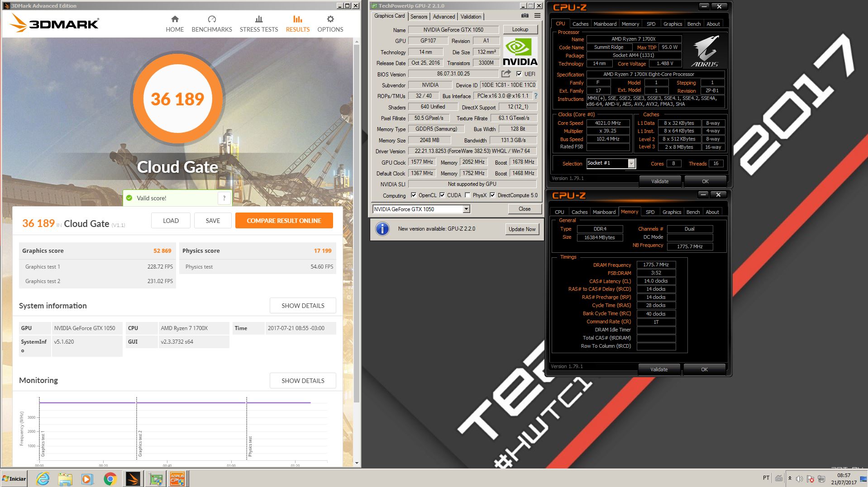
Task: Open Bench tab in lower CPU-Z window
Action: coord(693,212)
